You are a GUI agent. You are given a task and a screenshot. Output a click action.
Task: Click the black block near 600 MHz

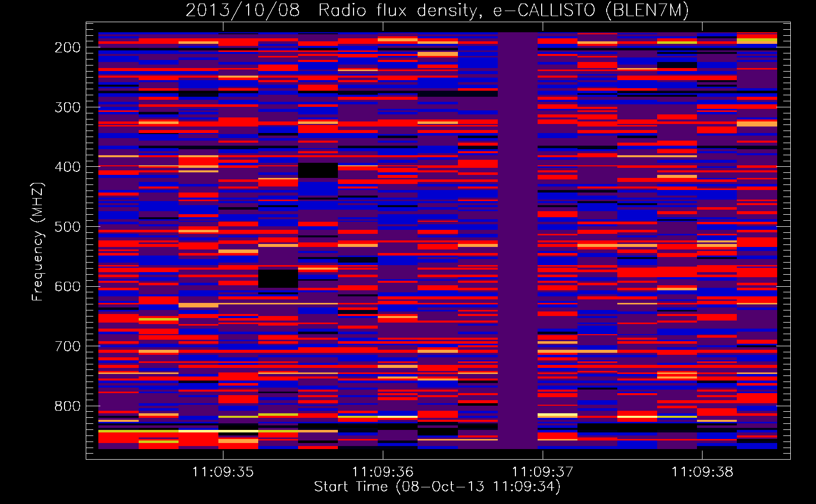pyautogui.click(x=278, y=279)
